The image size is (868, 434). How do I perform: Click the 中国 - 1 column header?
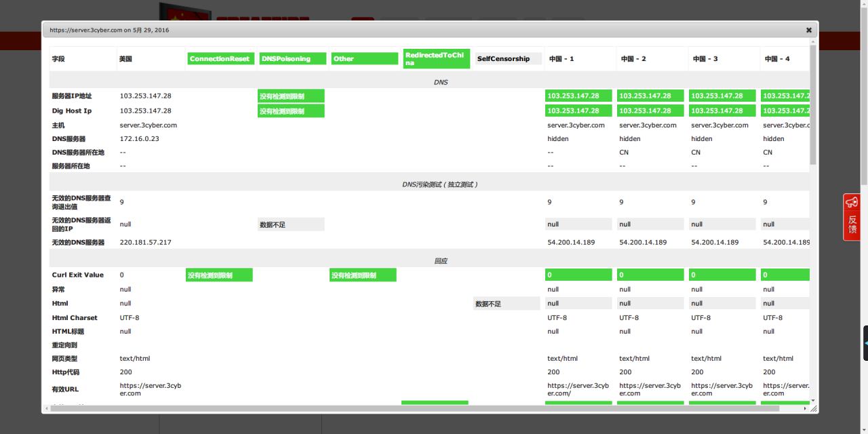click(561, 59)
